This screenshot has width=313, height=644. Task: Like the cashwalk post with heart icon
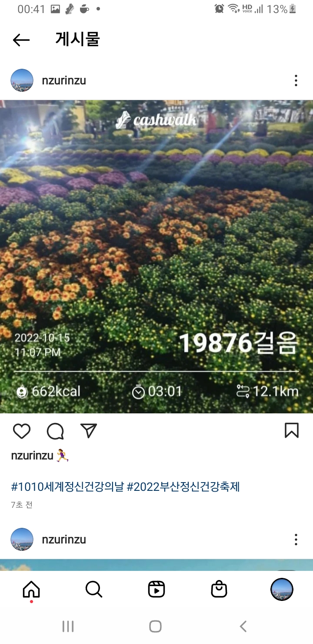coord(22,431)
